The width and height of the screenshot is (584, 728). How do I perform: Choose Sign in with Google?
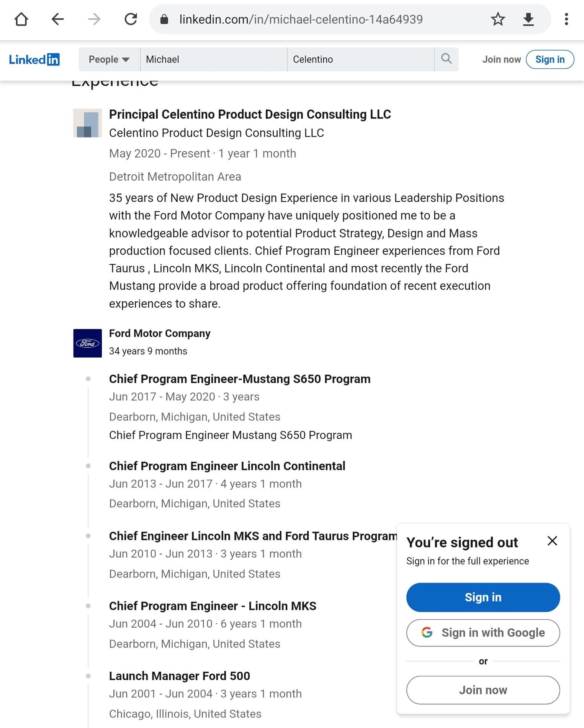483,633
